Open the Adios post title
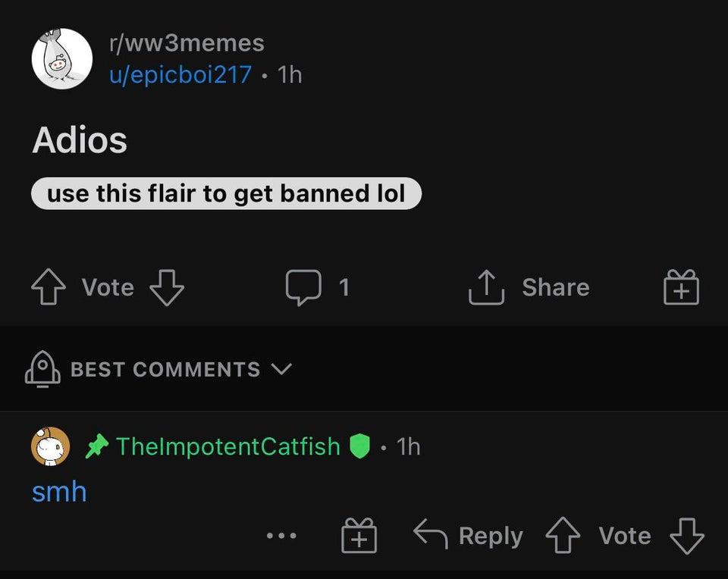 [x=80, y=141]
